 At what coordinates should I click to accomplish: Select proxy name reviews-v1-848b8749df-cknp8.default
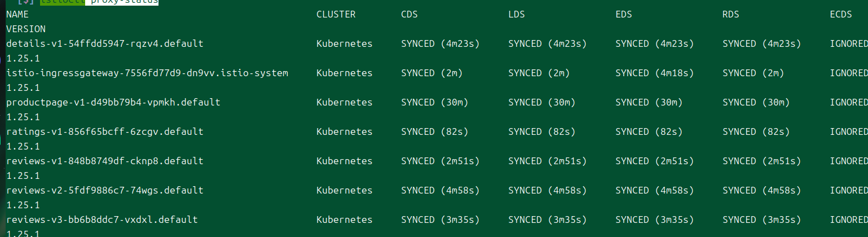pyautogui.click(x=105, y=161)
